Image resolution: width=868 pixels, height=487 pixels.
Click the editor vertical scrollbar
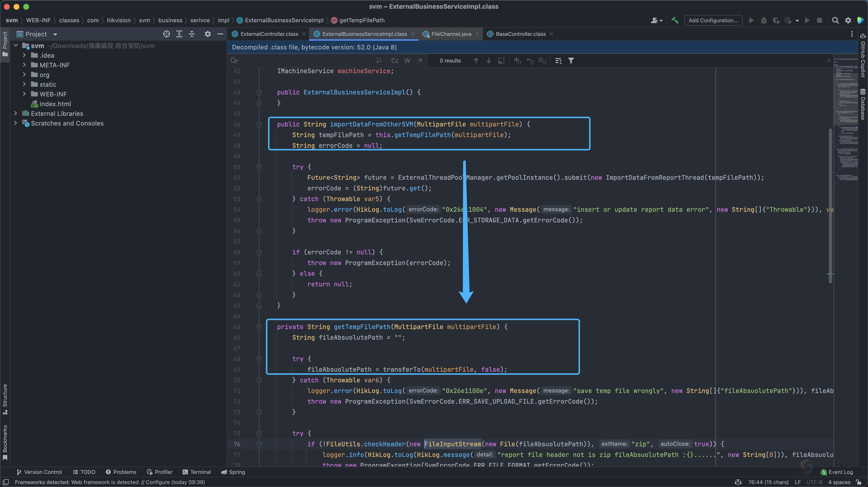pyautogui.click(x=830, y=206)
